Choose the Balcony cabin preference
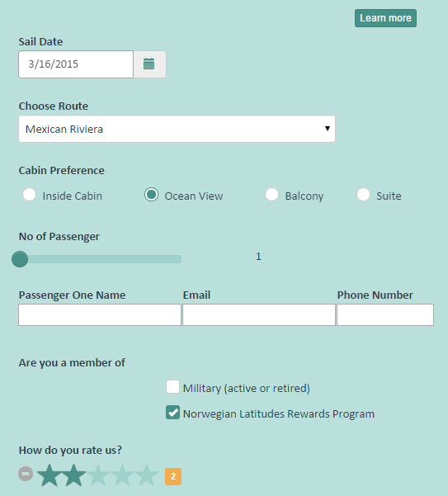Image resolution: width=448 pixels, height=496 pixels. [272, 195]
